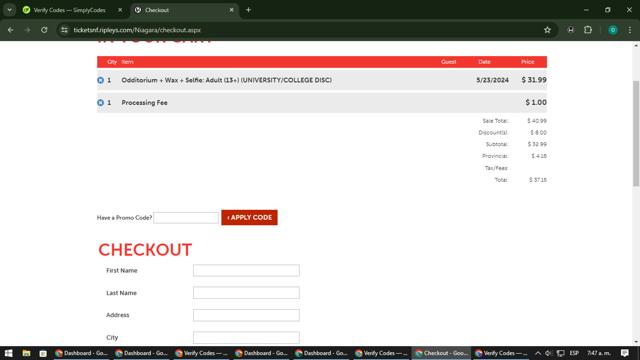Click the ESP language indicator
This screenshot has height=360, width=640.
click(x=574, y=353)
